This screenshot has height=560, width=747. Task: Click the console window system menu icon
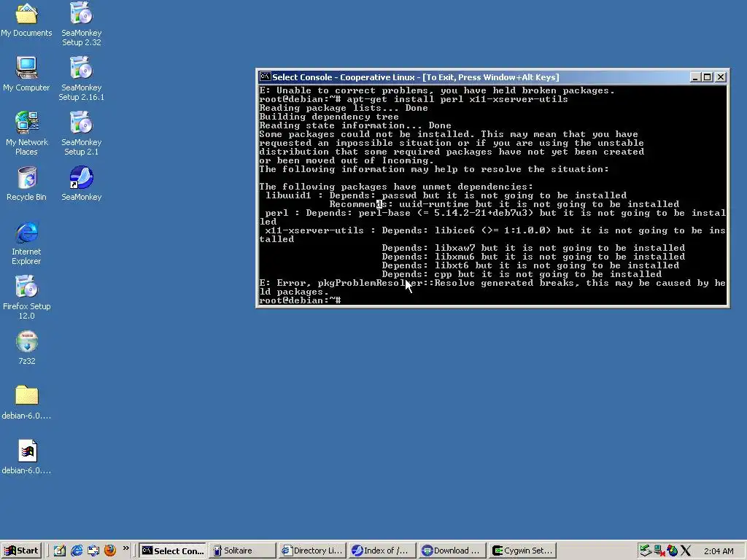click(265, 77)
